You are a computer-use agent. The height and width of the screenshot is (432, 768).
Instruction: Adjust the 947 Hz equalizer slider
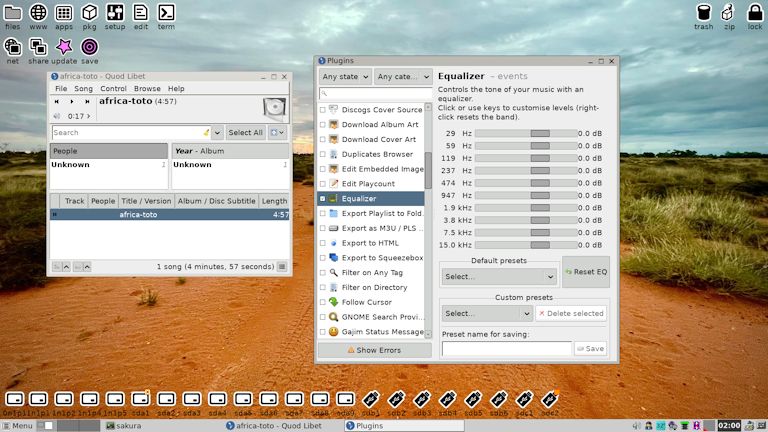[x=526, y=195]
